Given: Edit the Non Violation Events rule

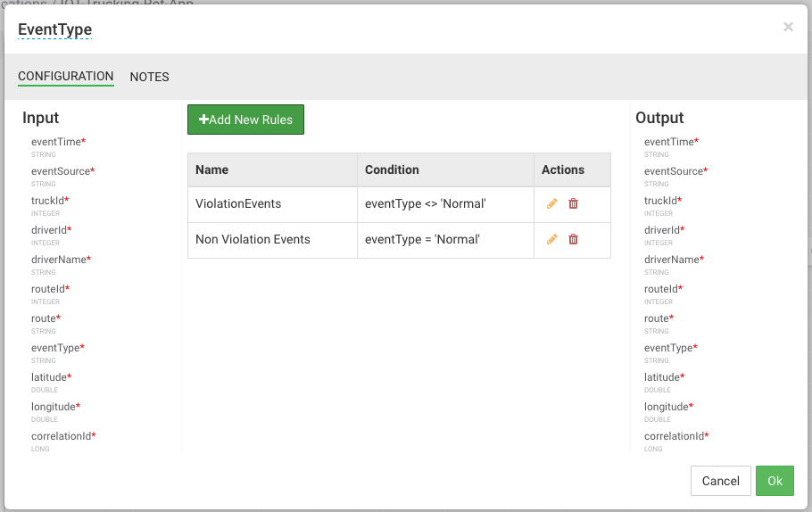Looking at the screenshot, I should click(551, 239).
